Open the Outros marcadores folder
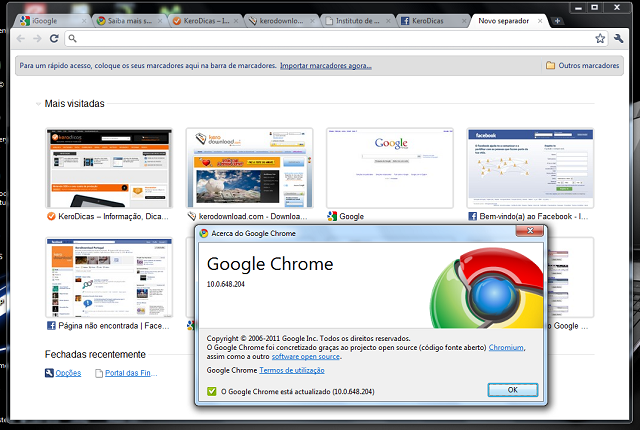This screenshot has width=640, height=430. (583, 65)
